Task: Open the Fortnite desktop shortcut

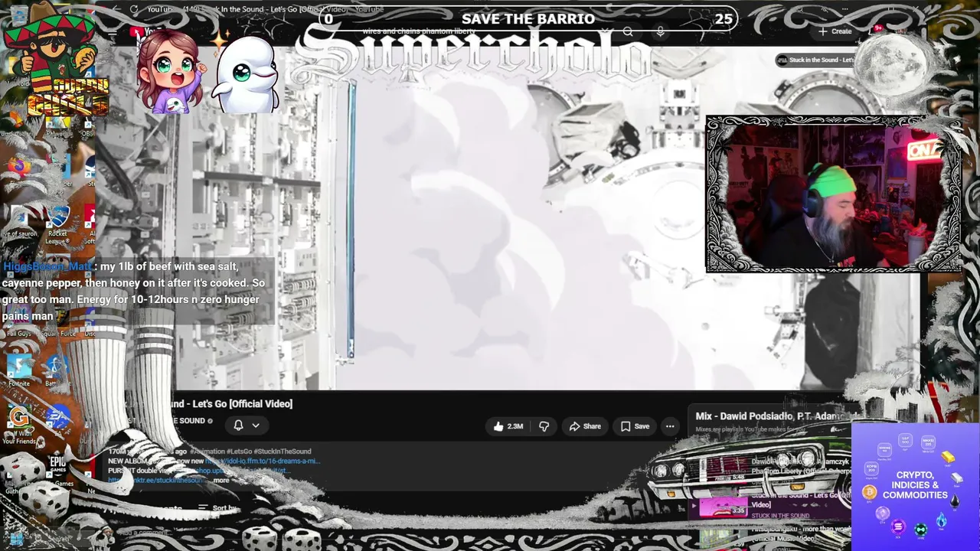Action: tap(19, 371)
